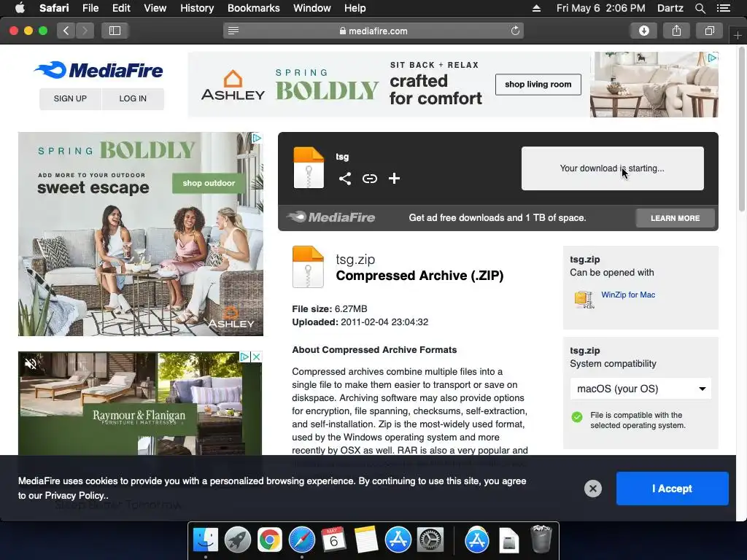
Task: Click the WinZip for Mac icon
Action: tap(584, 300)
